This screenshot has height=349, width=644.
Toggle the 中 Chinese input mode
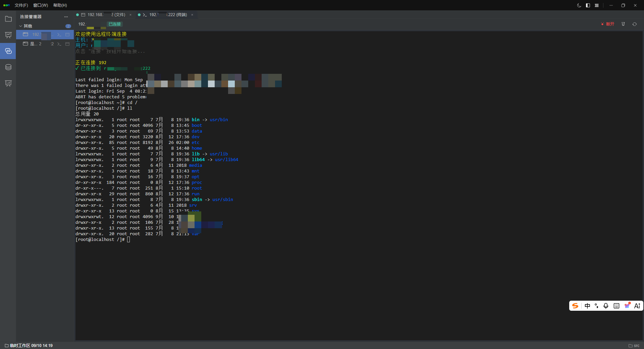coord(587,306)
